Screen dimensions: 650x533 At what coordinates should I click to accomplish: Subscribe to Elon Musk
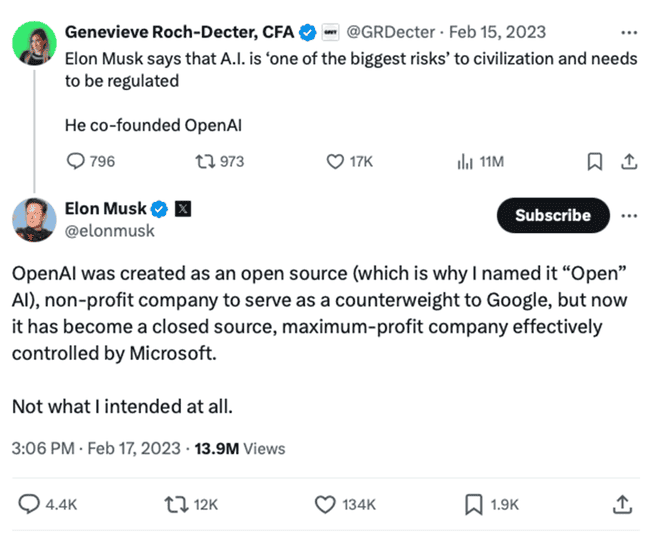click(x=553, y=215)
